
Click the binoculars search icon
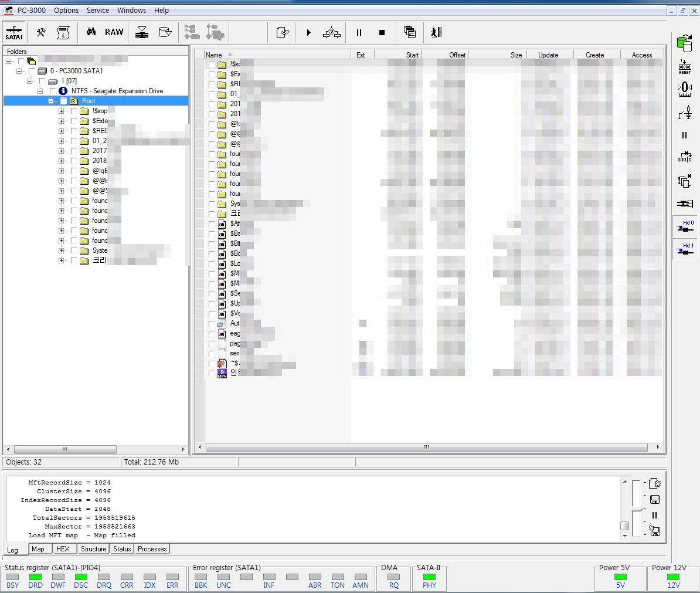[x=91, y=32]
